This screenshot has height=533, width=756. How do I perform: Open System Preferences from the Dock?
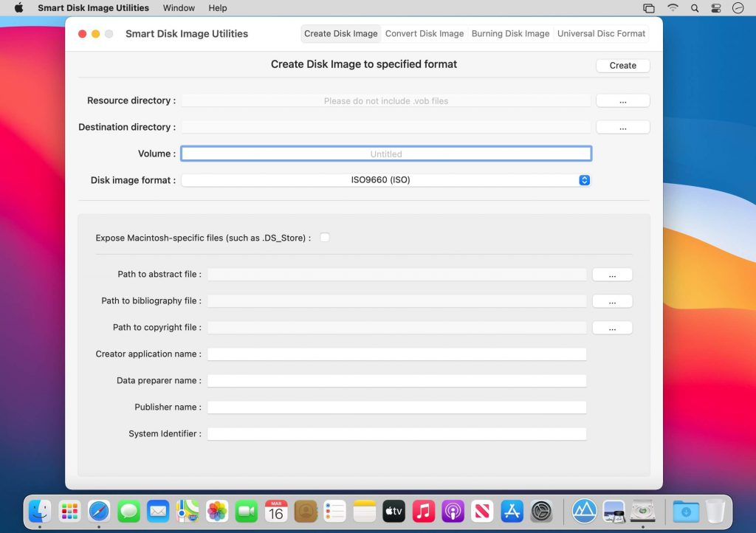click(x=541, y=510)
